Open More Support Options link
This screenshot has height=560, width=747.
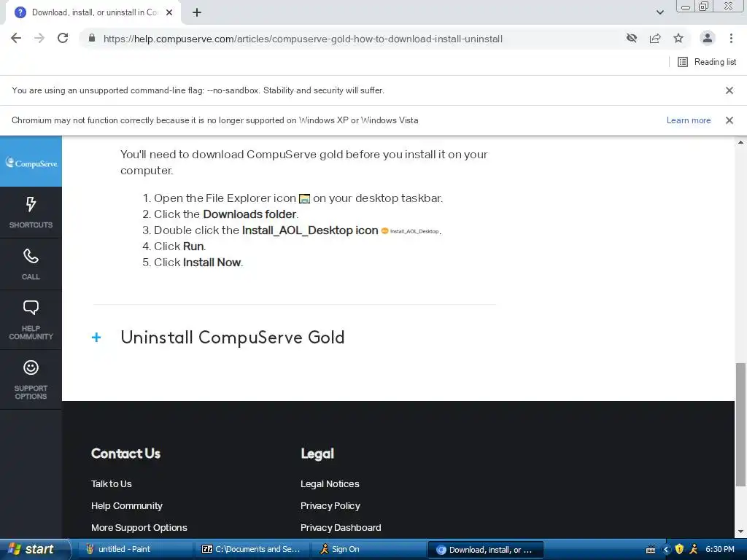[x=139, y=528]
